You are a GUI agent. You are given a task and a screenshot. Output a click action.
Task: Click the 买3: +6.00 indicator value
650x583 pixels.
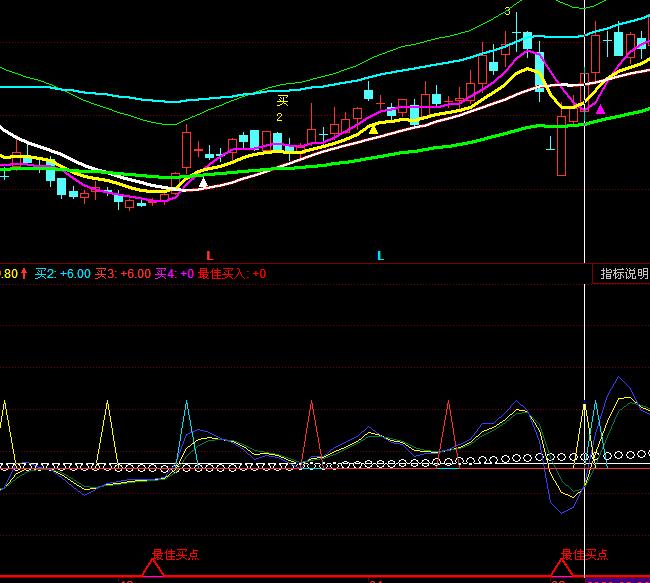pos(123,273)
